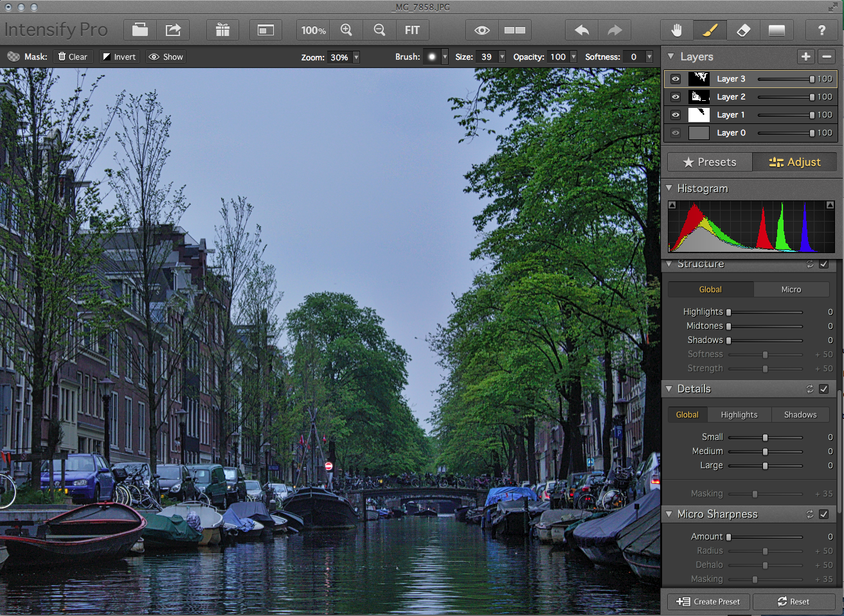844x616 pixels.
Task: Open a file using the folder icon
Action: click(x=139, y=30)
